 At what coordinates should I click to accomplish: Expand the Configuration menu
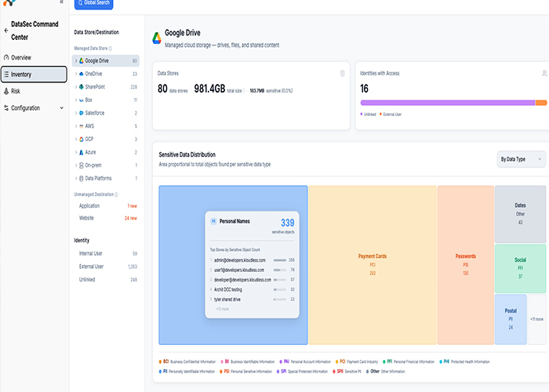[x=34, y=108]
